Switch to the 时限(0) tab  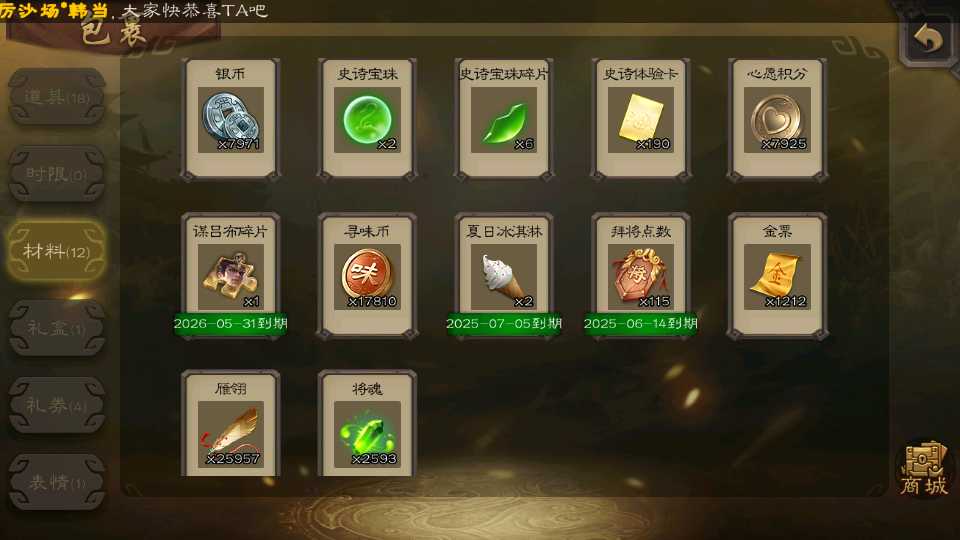pos(57,174)
